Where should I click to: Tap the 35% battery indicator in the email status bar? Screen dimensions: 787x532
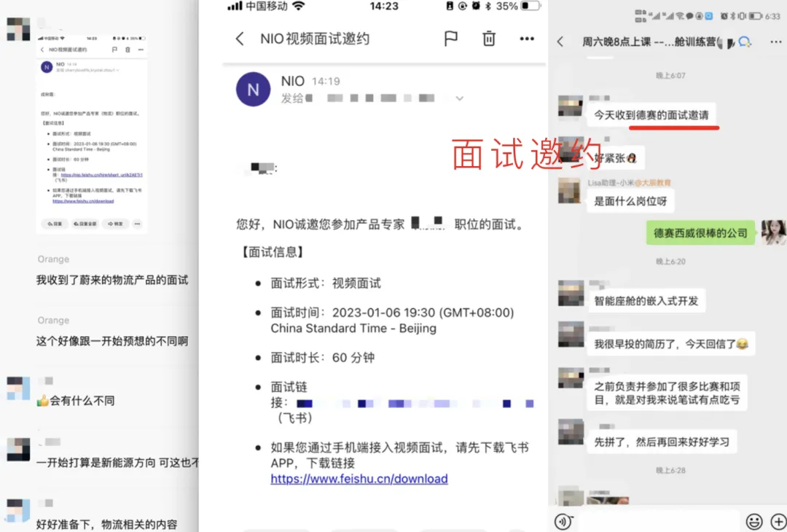coord(519,6)
